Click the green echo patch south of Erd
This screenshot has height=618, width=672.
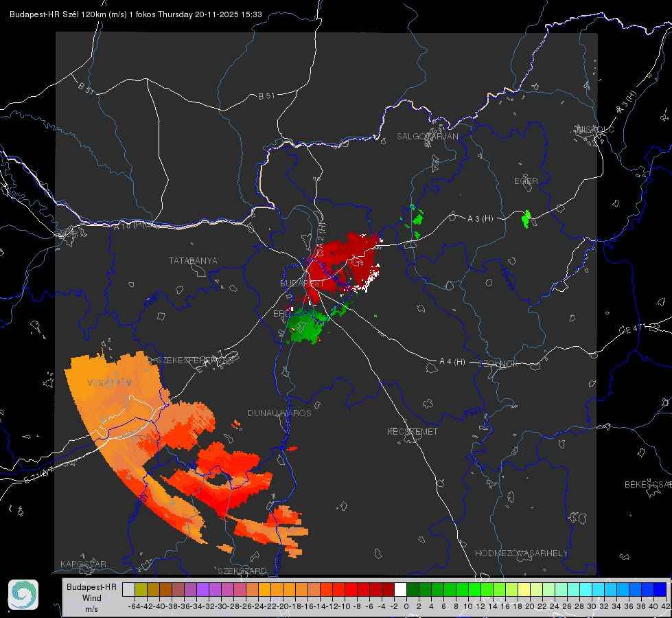pyautogui.click(x=306, y=327)
